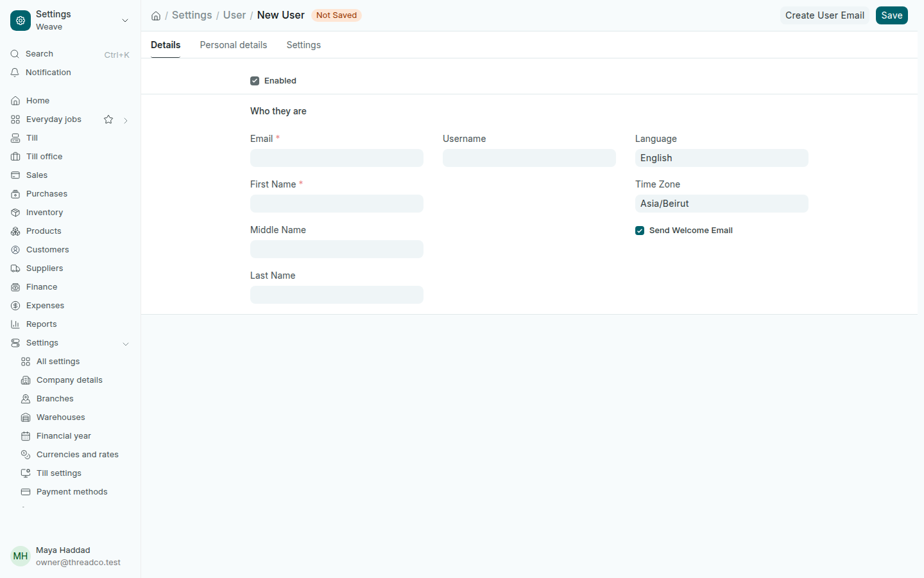This screenshot has height=578, width=924.
Task: Click the Till office icon
Action: (15, 157)
